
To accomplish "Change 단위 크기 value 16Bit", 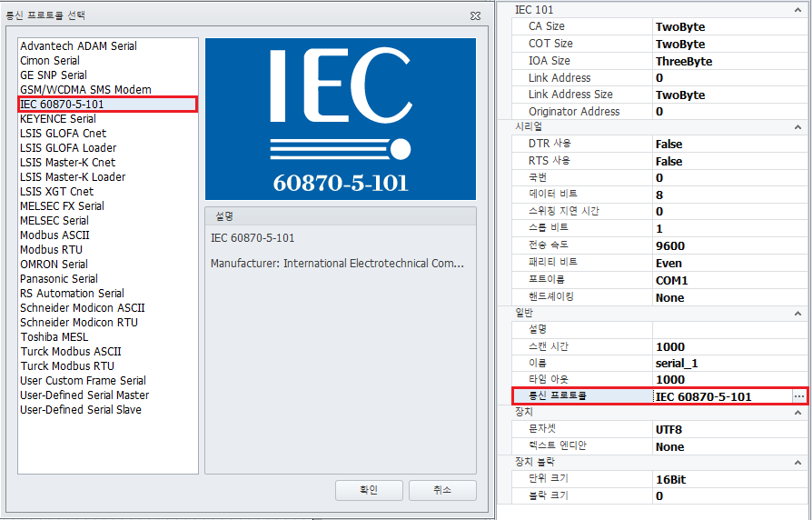I will coord(729,479).
